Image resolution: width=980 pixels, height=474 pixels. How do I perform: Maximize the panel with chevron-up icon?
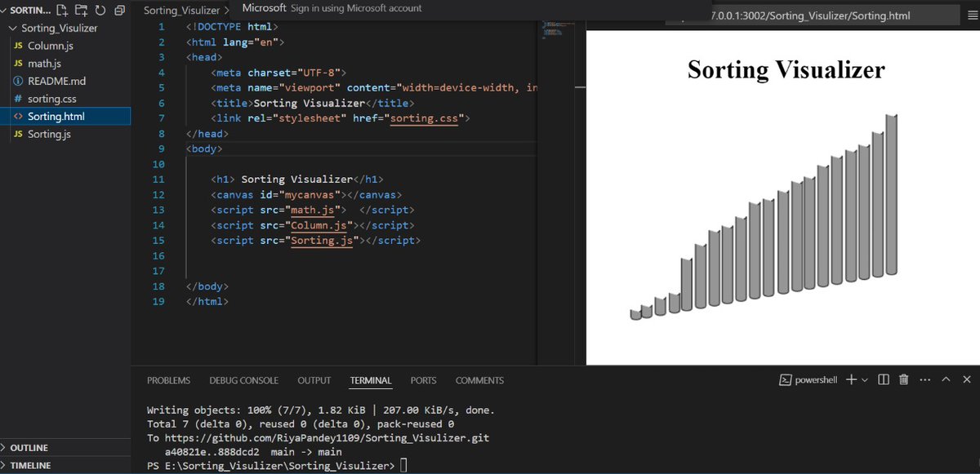click(946, 380)
